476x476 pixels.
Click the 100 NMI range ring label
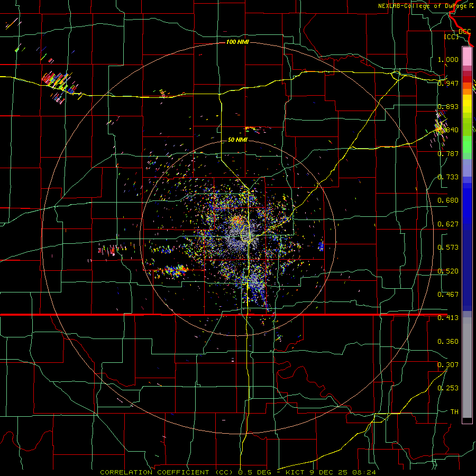pyautogui.click(x=237, y=42)
